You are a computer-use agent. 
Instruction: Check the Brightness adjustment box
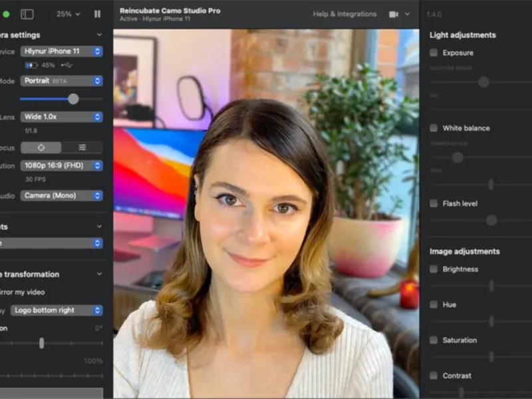pyautogui.click(x=434, y=269)
